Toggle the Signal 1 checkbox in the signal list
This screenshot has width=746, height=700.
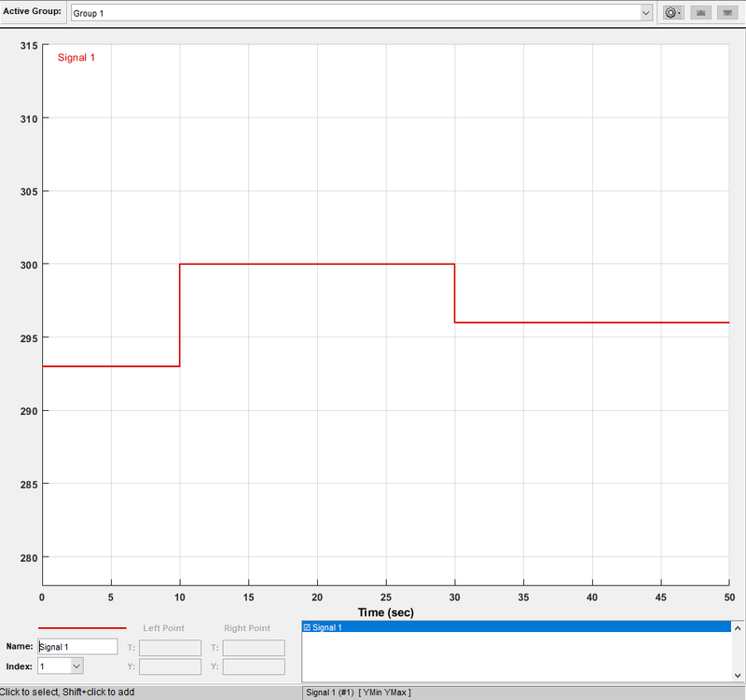308,628
